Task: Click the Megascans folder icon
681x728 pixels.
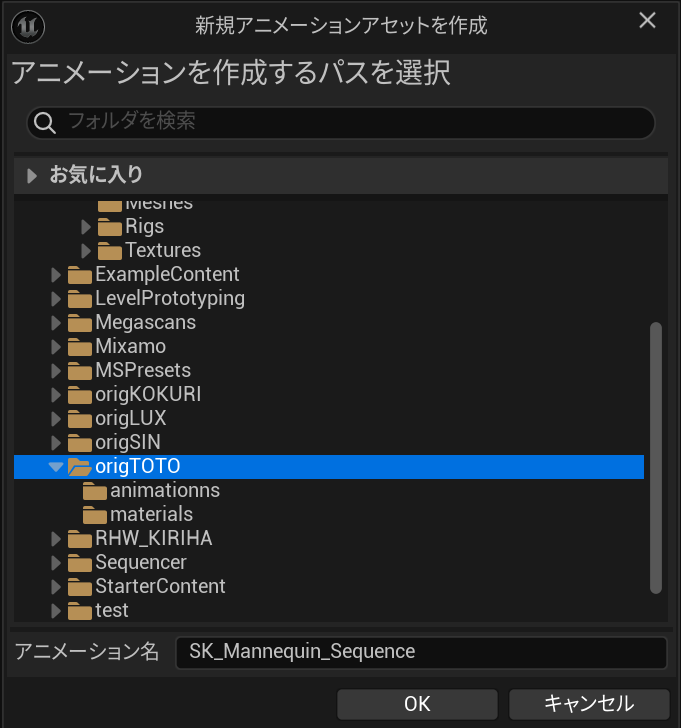Action: point(79,322)
